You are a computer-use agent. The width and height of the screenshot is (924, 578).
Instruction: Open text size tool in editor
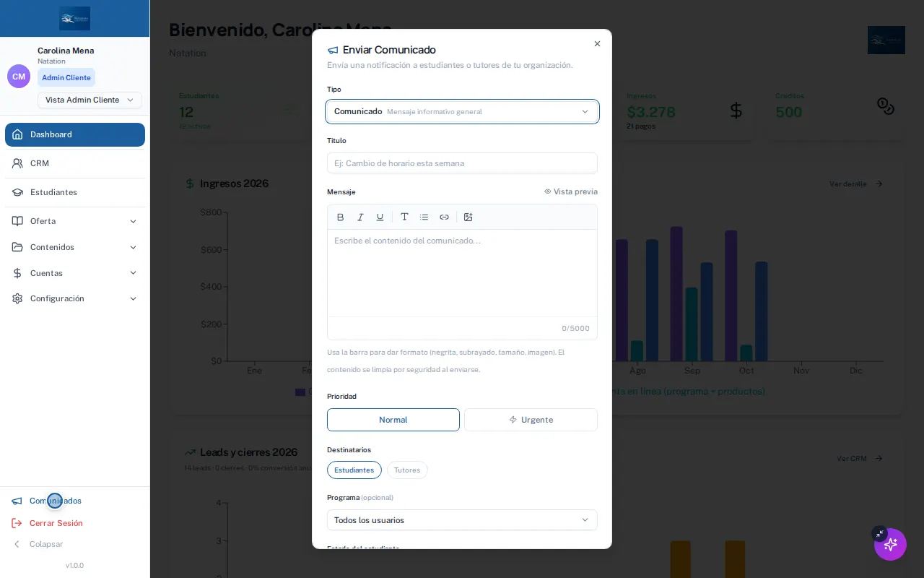[x=404, y=217]
